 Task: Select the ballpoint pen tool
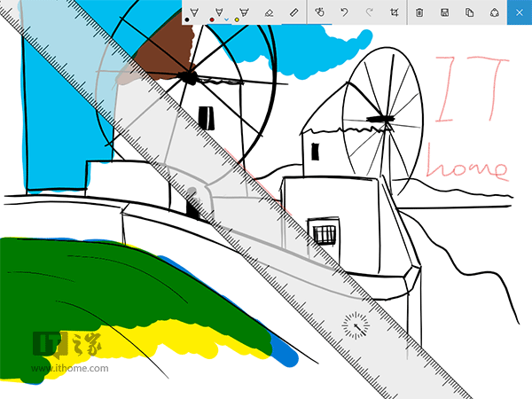(x=193, y=12)
